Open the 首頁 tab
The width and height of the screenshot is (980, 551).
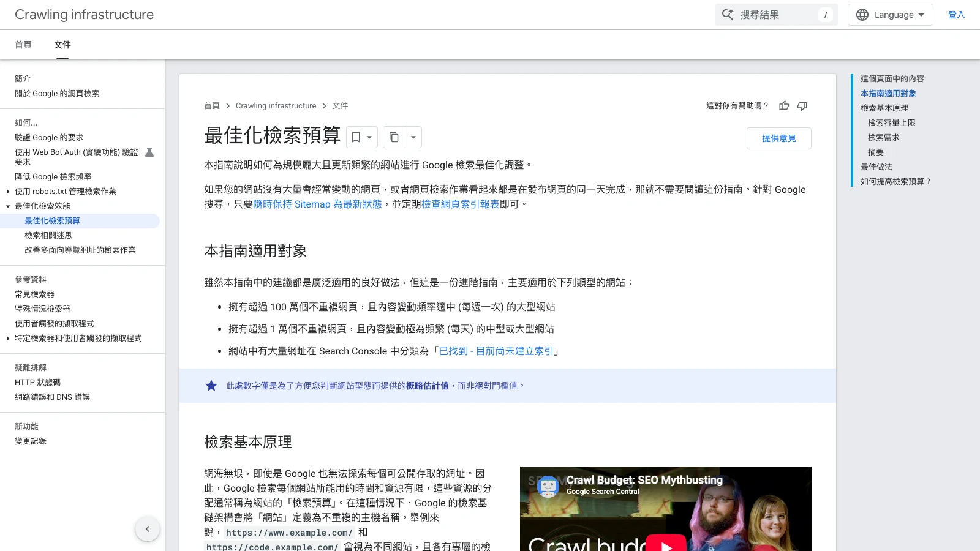tap(23, 45)
